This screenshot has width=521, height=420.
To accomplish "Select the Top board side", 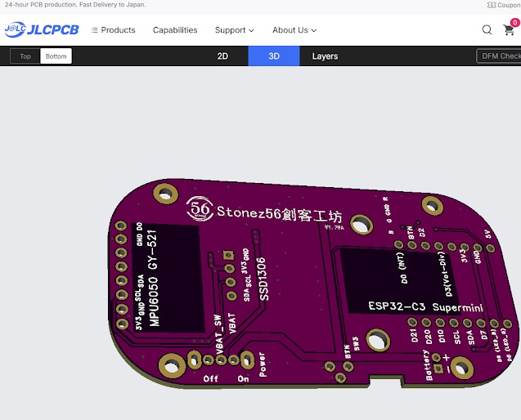I will tap(25, 56).
